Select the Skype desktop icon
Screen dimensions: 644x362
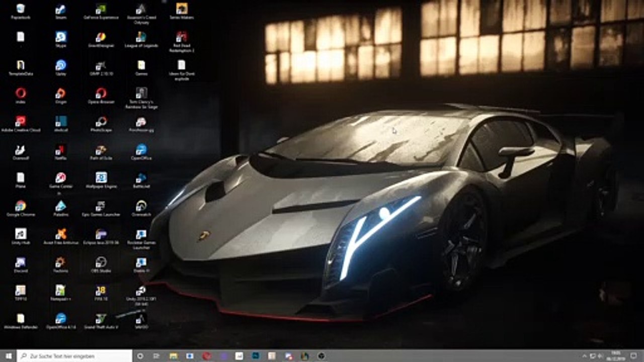[x=61, y=39]
